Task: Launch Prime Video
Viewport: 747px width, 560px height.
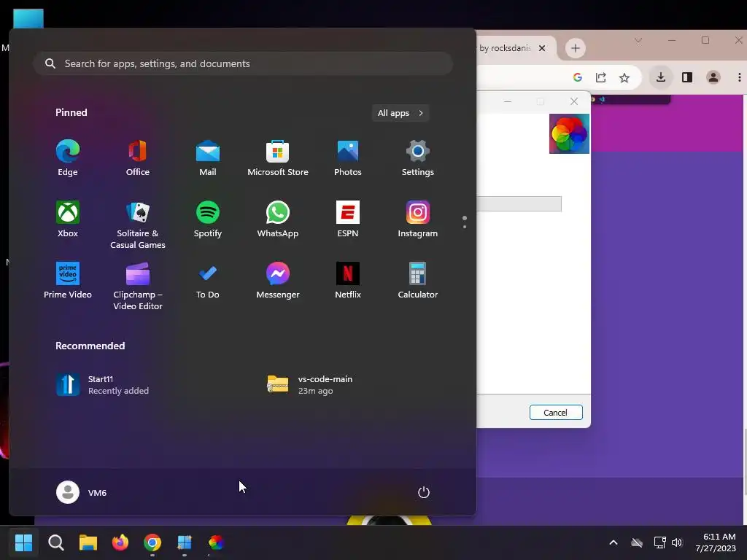Action: (x=68, y=281)
